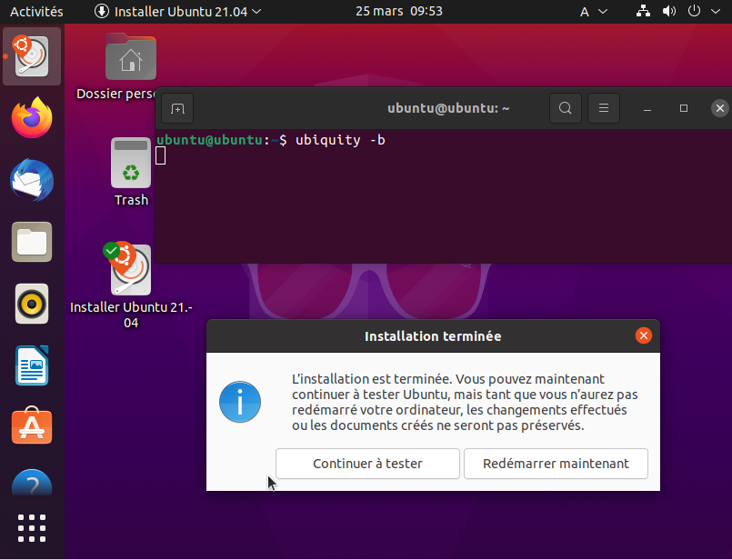Maximize the terminal window

tap(684, 108)
